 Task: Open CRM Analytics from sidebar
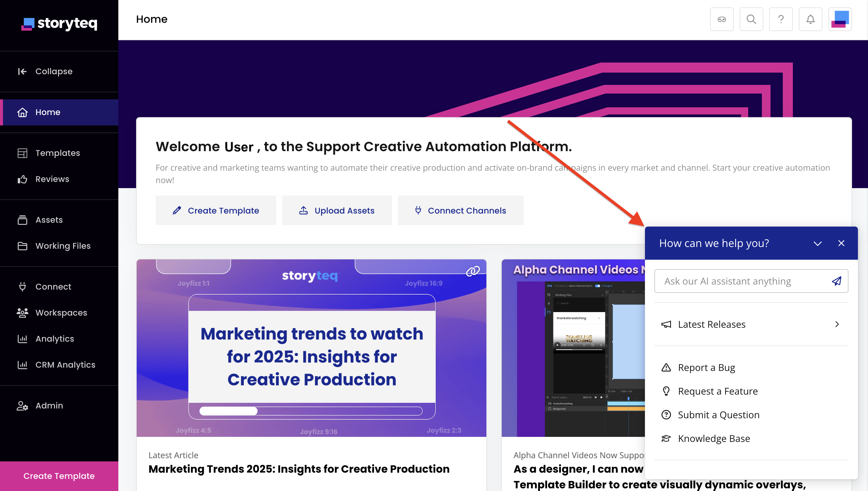65,364
